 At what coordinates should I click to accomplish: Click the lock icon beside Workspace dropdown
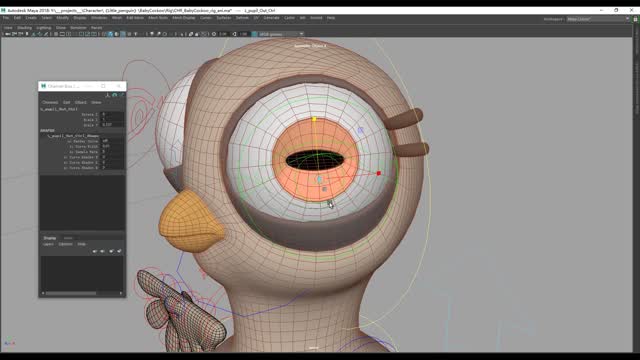click(x=635, y=19)
